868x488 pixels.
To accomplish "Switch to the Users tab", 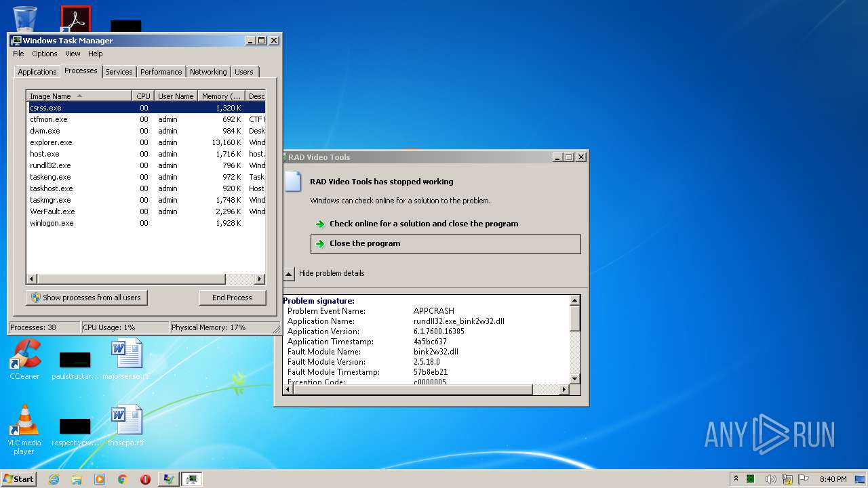I will click(x=244, y=72).
